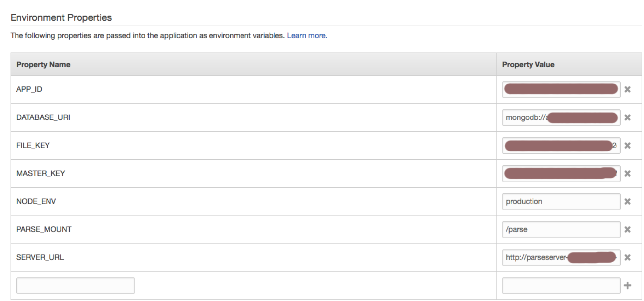
Task: Remove the APP_ID property
Action: point(627,89)
